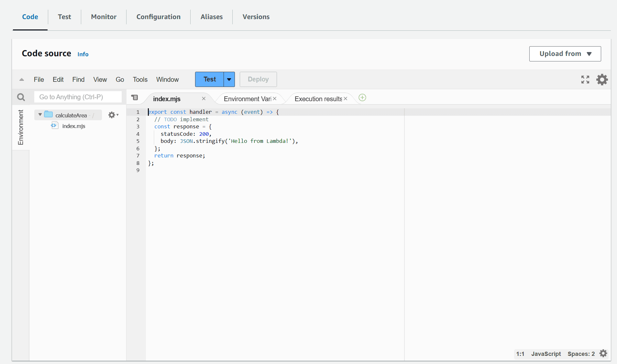The width and height of the screenshot is (617, 364).
Task: Open the Edit menu
Action: 58,80
